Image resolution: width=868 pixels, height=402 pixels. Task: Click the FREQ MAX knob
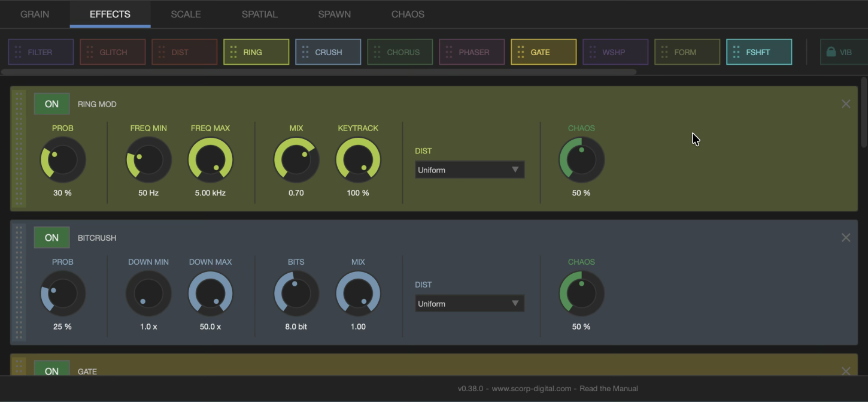click(x=210, y=160)
